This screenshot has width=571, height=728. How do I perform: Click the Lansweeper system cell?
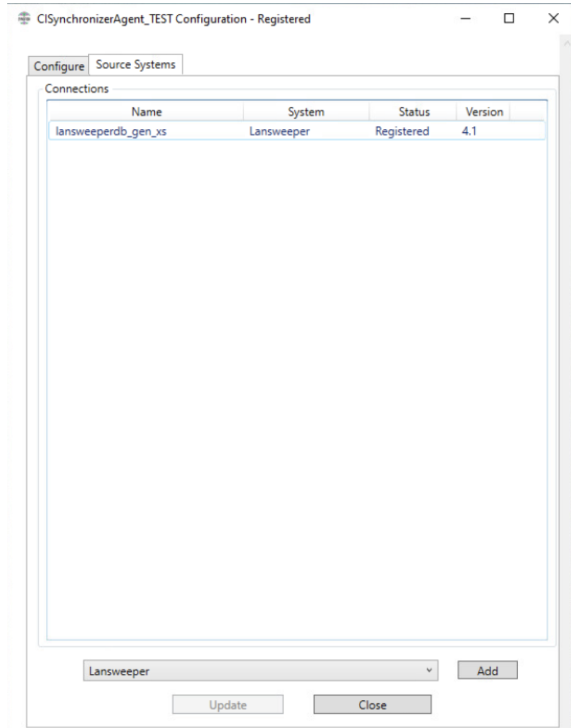(280, 132)
